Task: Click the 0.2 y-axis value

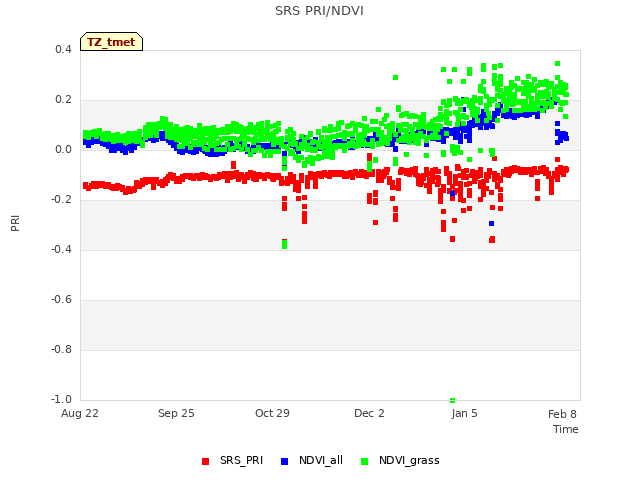Action: [63, 100]
